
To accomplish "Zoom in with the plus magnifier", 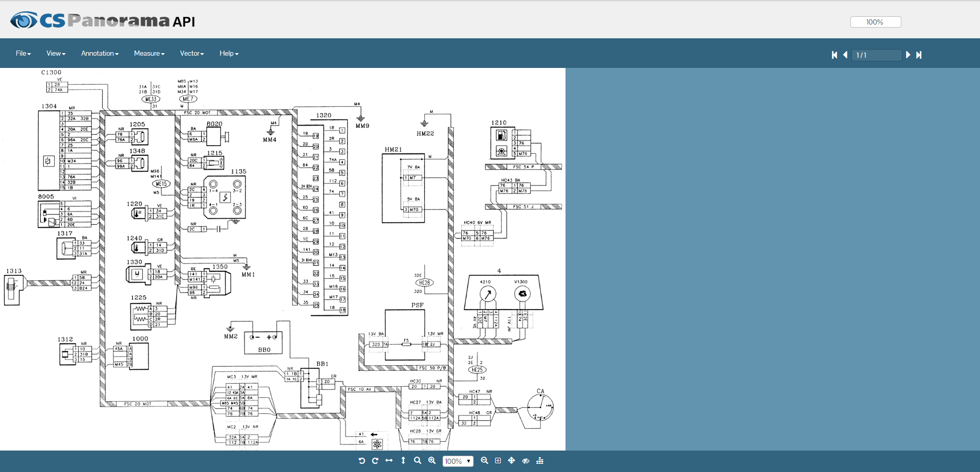I will (432, 461).
